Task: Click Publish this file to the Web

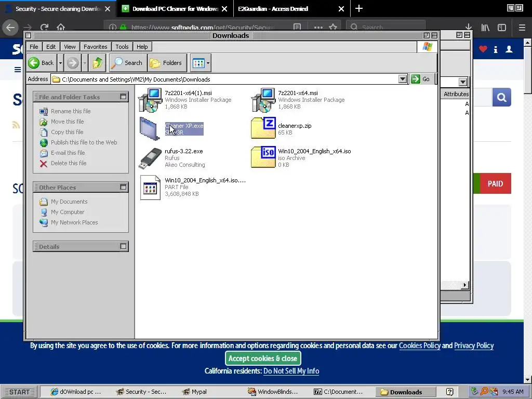Action: tap(84, 142)
